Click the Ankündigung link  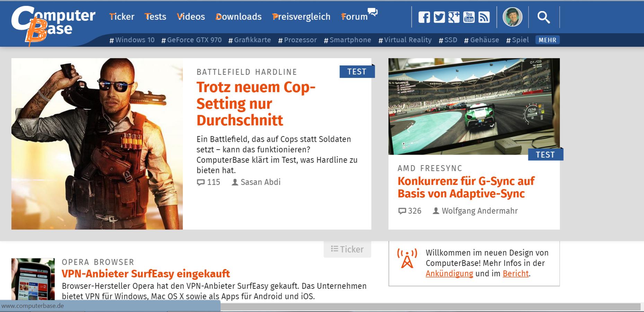[449, 274]
